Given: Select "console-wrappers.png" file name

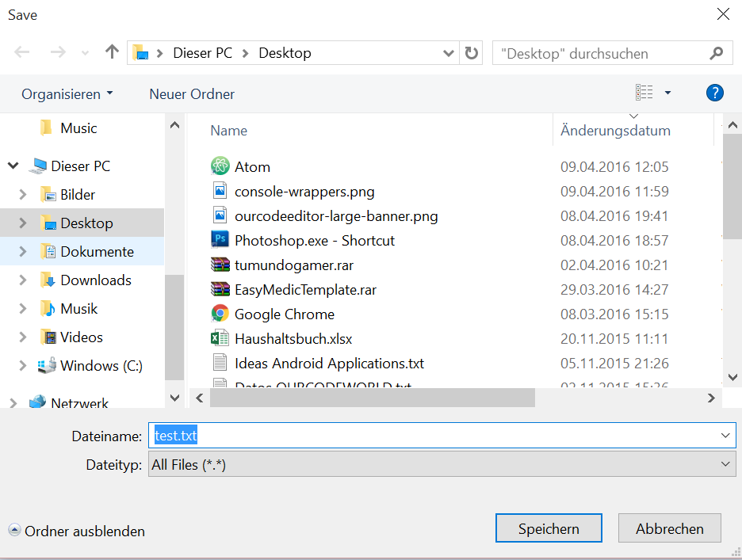Looking at the screenshot, I should pyautogui.click(x=304, y=192).
